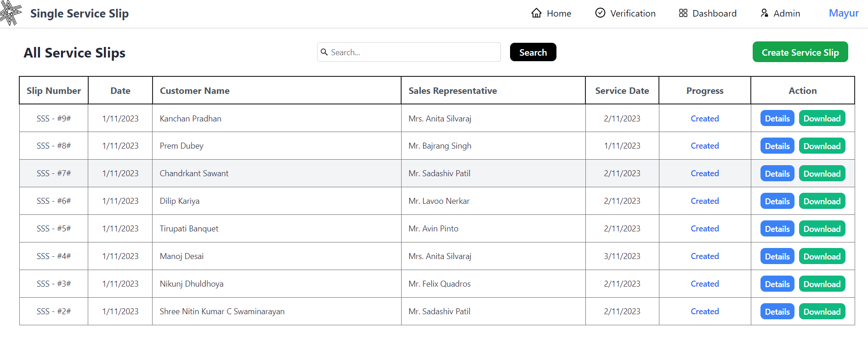
Task: Focus the Search text field
Action: pyautogui.click(x=414, y=52)
